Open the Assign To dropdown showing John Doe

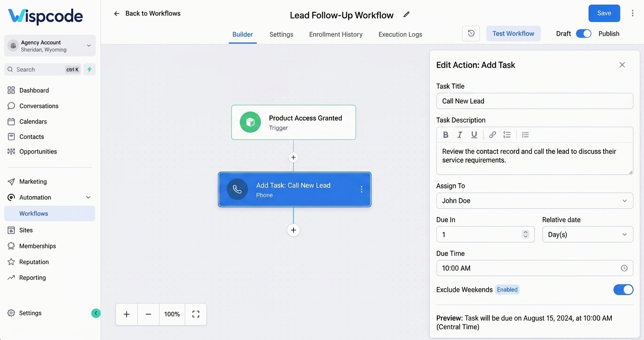[x=535, y=201]
